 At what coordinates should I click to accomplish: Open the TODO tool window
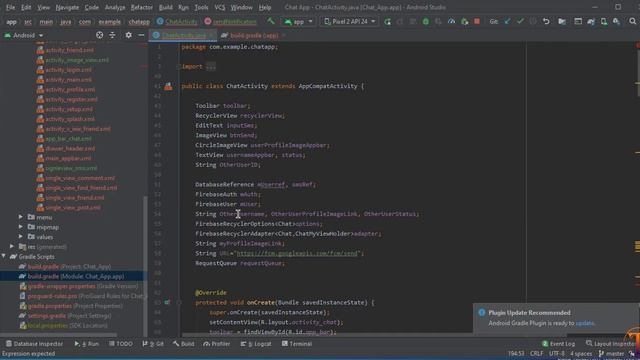[121, 344]
